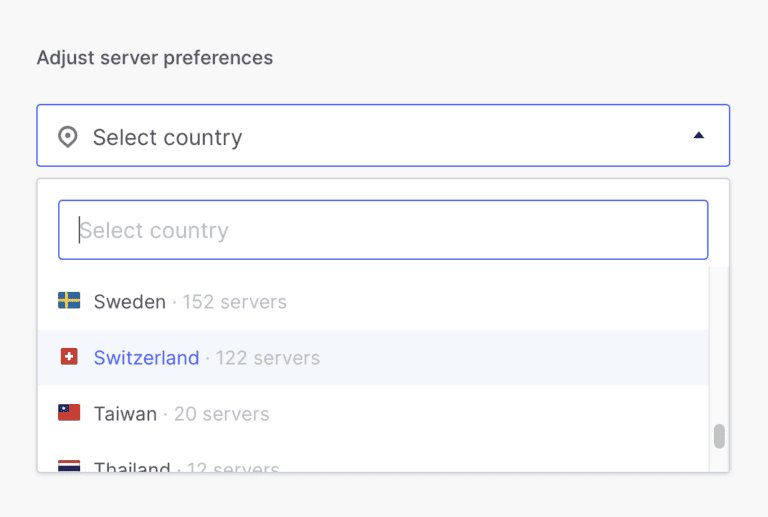The height and width of the screenshot is (517, 768).
Task: Click the "122 servers" count text
Action: (x=268, y=357)
